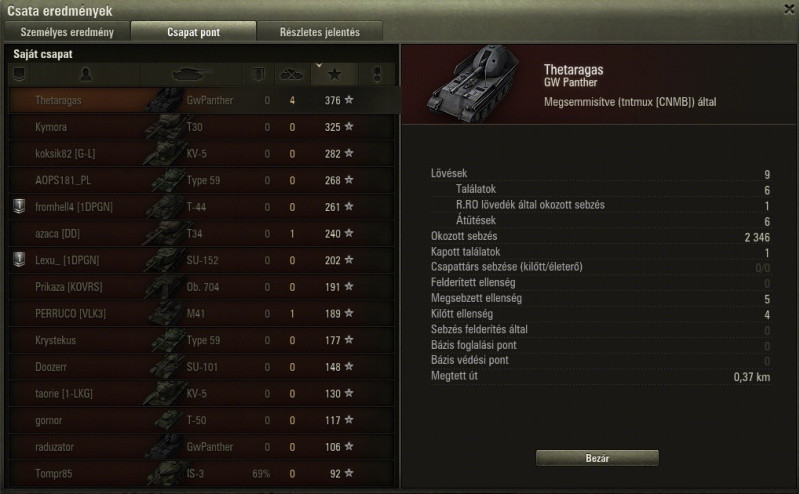This screenshot has height=494, width=800.
Task: Sort by medals column icon
Action: tap(377, 75)
